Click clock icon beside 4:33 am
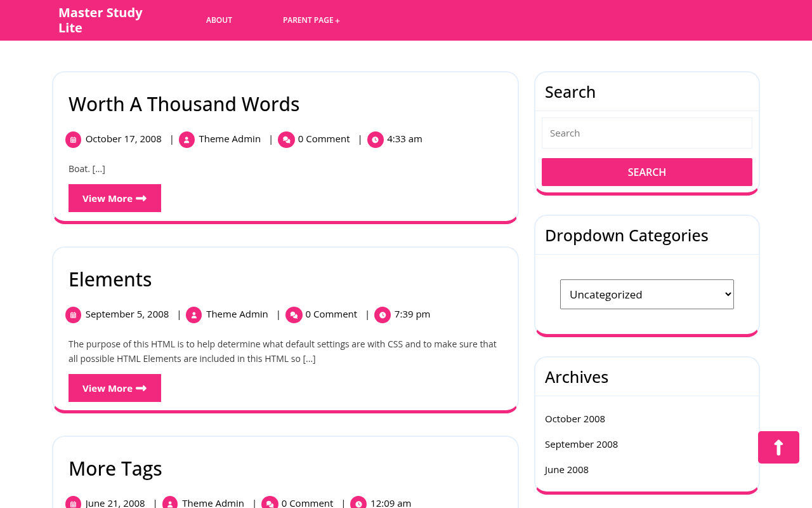Image resolution: width=812 pixels, height=508 pixels. [x=376, y=140]
